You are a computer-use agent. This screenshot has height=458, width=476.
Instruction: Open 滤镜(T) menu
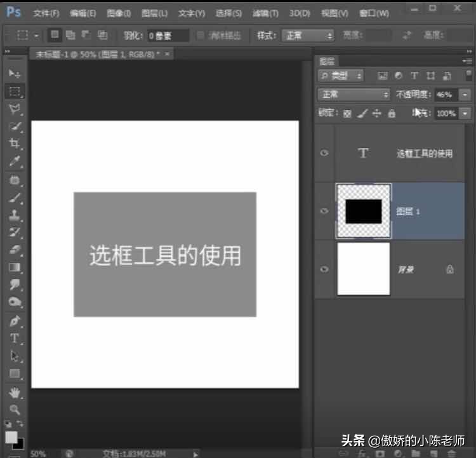[x=265, y=13]
